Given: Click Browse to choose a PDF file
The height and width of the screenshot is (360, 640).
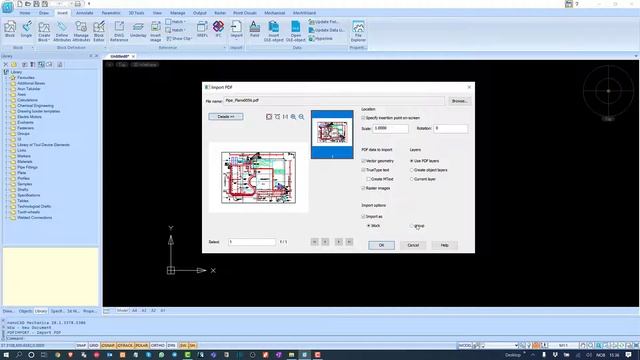Looking at the screenshot, I should pyautogui.click(x=460, y=101).
